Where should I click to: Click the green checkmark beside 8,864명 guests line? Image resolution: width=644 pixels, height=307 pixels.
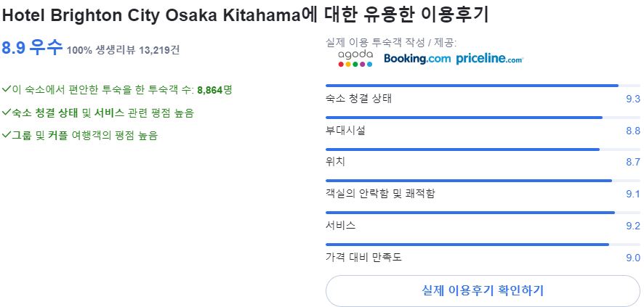[6, 89]
